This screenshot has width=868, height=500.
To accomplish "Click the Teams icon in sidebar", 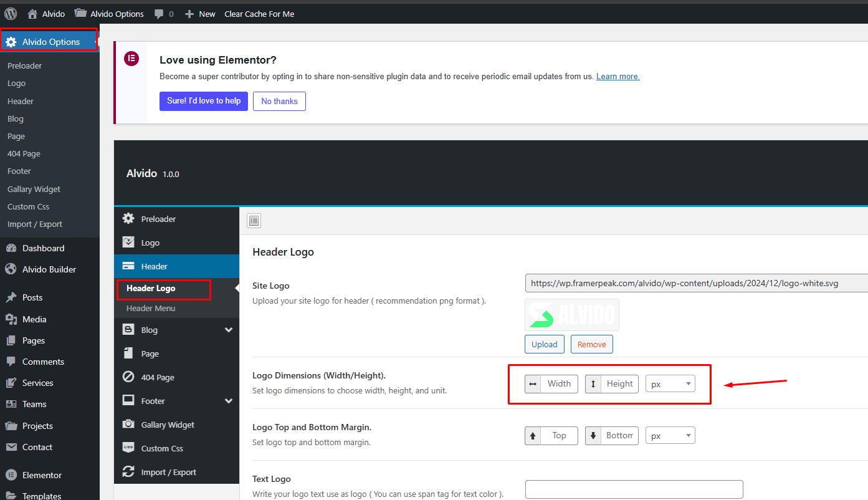I will [11, 404].
